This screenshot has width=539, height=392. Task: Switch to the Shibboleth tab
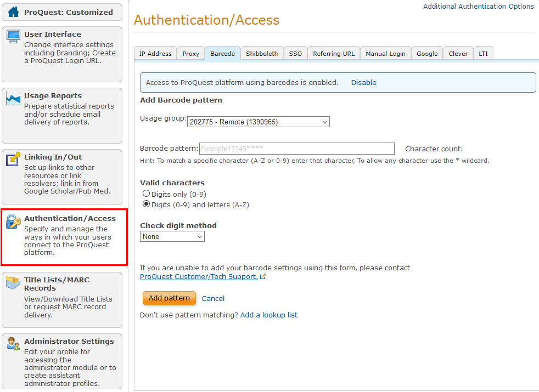pos(262,53)
